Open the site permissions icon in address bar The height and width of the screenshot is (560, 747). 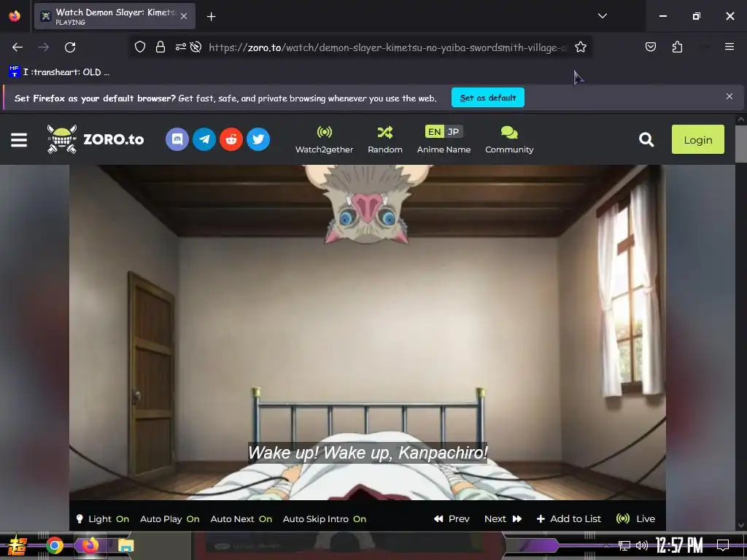[181, 47]
